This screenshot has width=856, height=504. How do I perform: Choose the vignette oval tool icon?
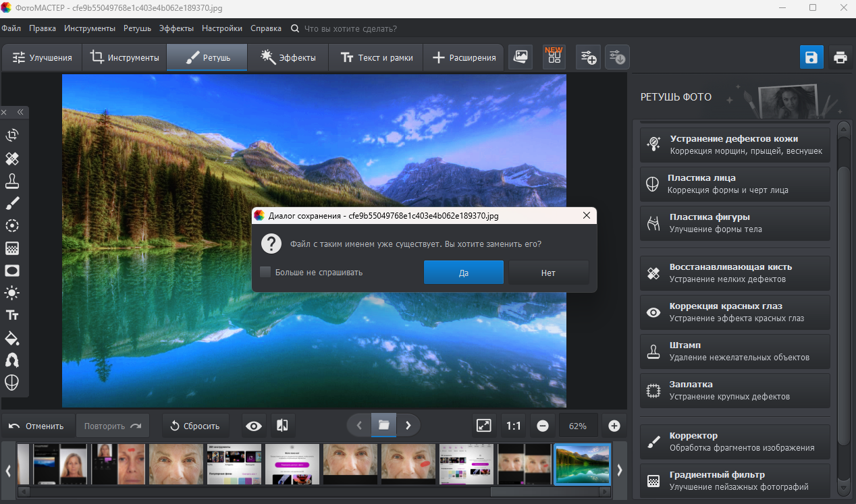(x=12, y=271)
